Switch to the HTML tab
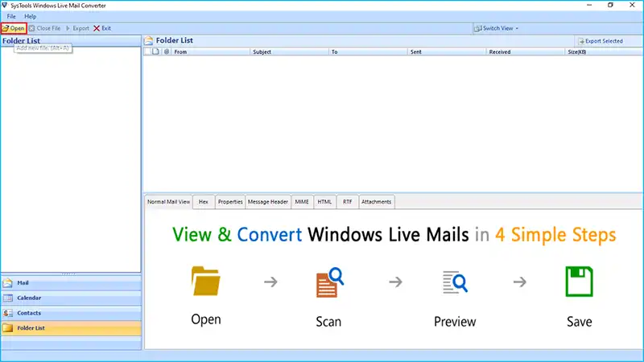 324,202
